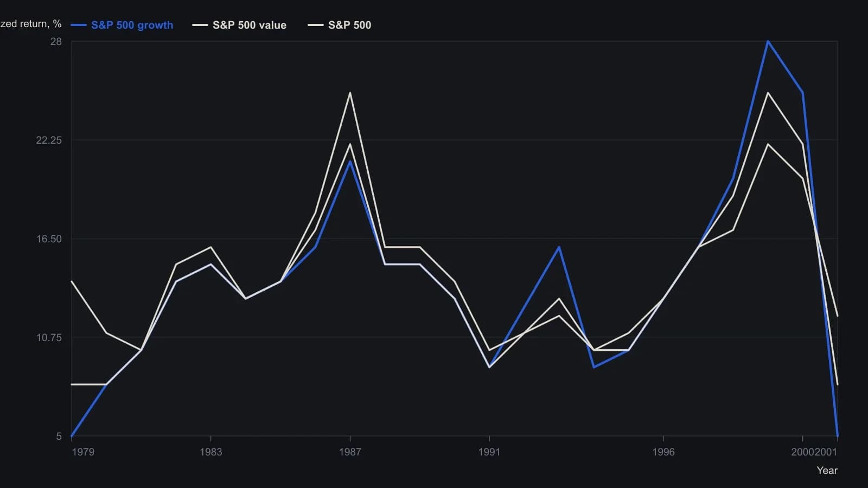868x488 pixels.
Task: Click the 1983 x-axis label
Action: [210, 452]
